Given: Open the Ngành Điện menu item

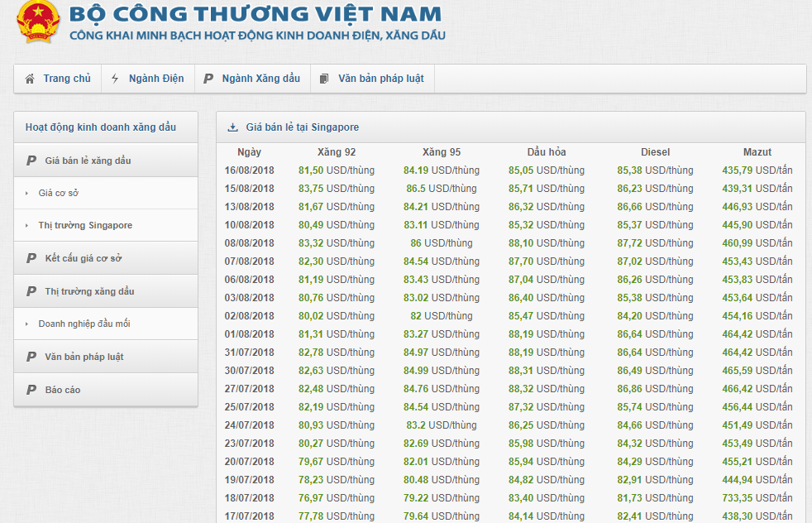Looking at the screenshot, I should click(148, 79).
